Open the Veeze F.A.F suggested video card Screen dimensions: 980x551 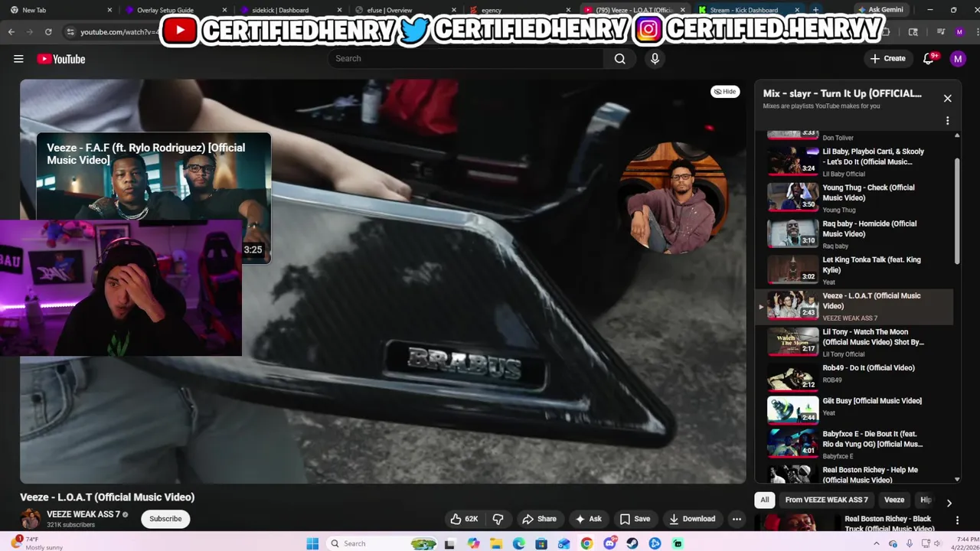tap(153, 197)
